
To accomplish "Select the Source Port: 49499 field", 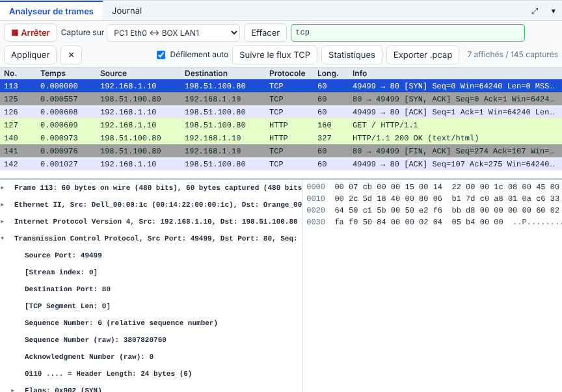I will [63, 255].
